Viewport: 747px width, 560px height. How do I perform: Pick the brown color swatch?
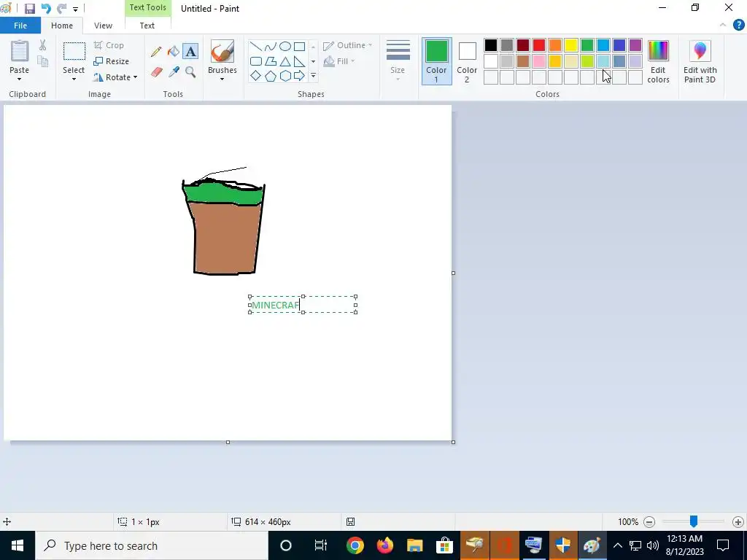pos(522,61)
